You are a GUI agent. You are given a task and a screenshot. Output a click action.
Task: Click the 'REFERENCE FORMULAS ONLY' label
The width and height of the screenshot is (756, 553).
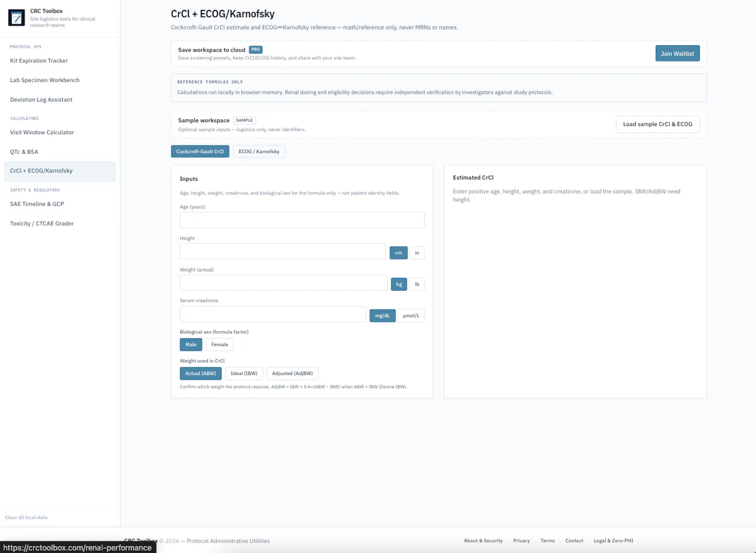click(x=210, y=82)
